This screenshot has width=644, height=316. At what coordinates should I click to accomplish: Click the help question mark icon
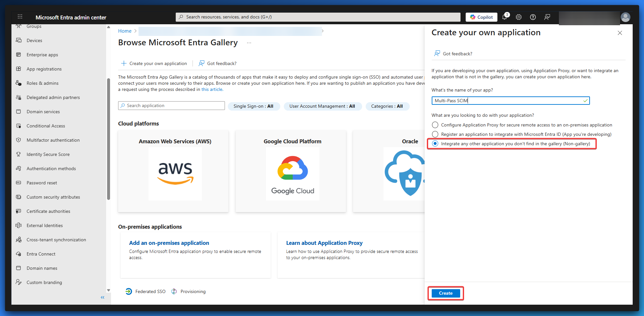coord(533,17)
